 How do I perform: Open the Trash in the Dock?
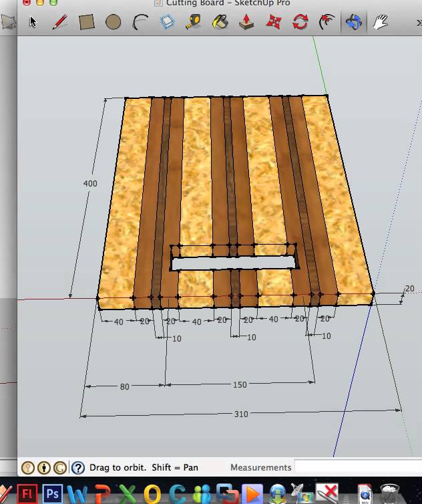pyautogui.click(x=390, y=494)
